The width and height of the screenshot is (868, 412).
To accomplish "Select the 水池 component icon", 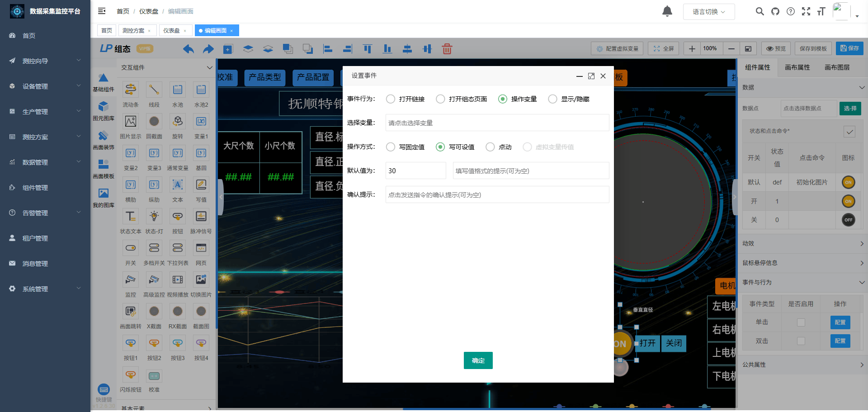I will [x=178, y=90].
